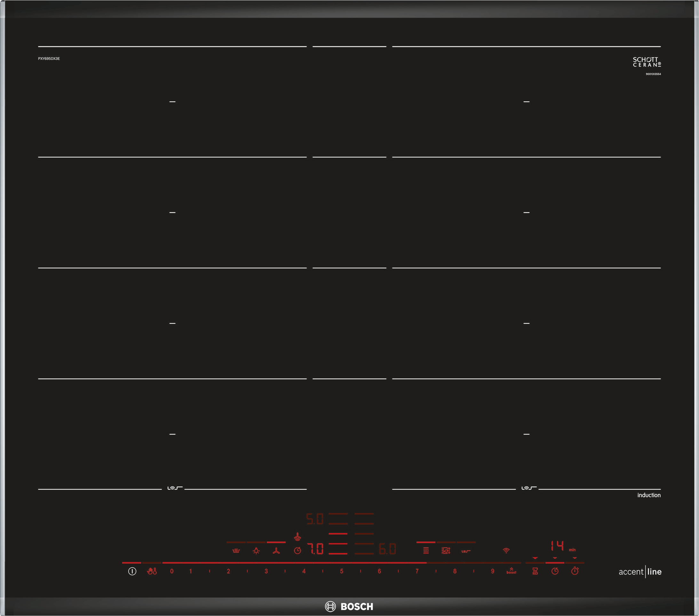Screen dimensions: 699x616
Task: Select the frying sensor pan icon
Action: coord(446,550)
